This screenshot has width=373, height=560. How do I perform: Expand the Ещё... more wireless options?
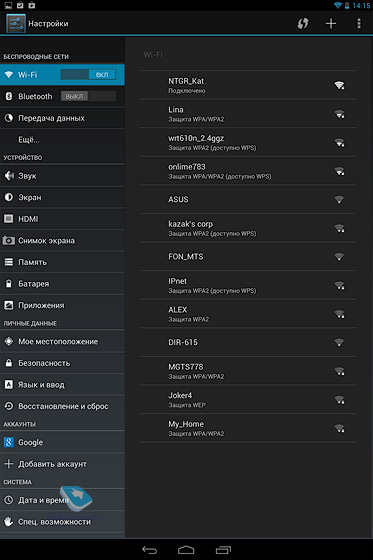click(x=63, y=140)
